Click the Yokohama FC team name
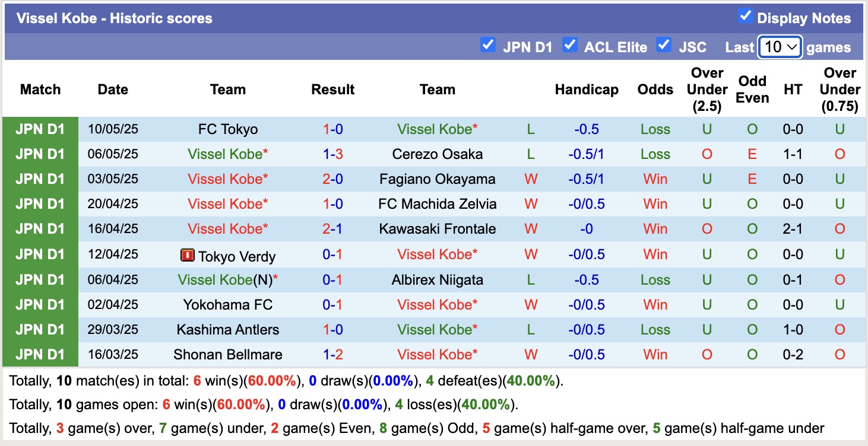Screen dimensions: 868x446 (x=228, y=305)
